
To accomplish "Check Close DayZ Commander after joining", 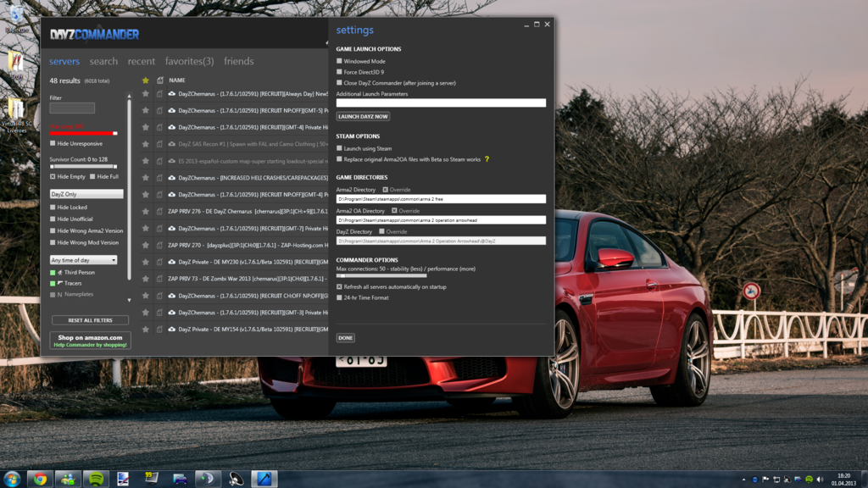I will coord(339,83).
